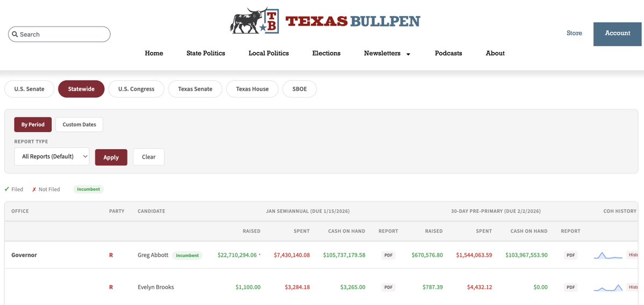Click the Governor office label
Viewport: 644px width, 305px height.
pos(24,255)
